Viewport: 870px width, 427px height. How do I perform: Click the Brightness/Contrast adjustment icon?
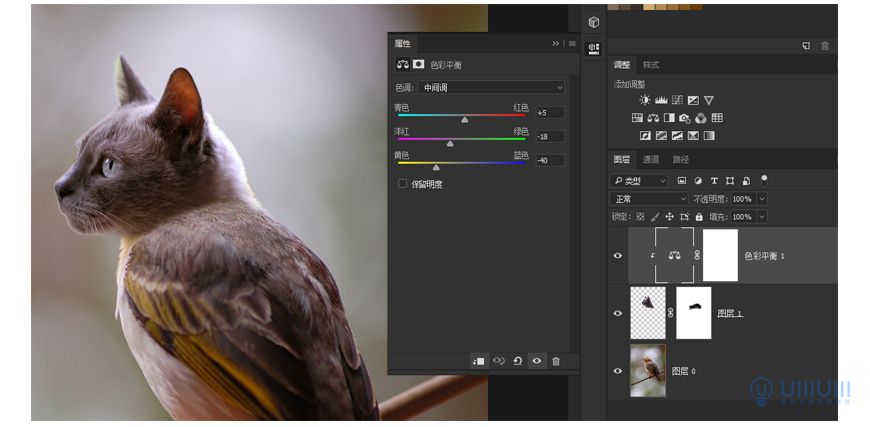[645, 100]
